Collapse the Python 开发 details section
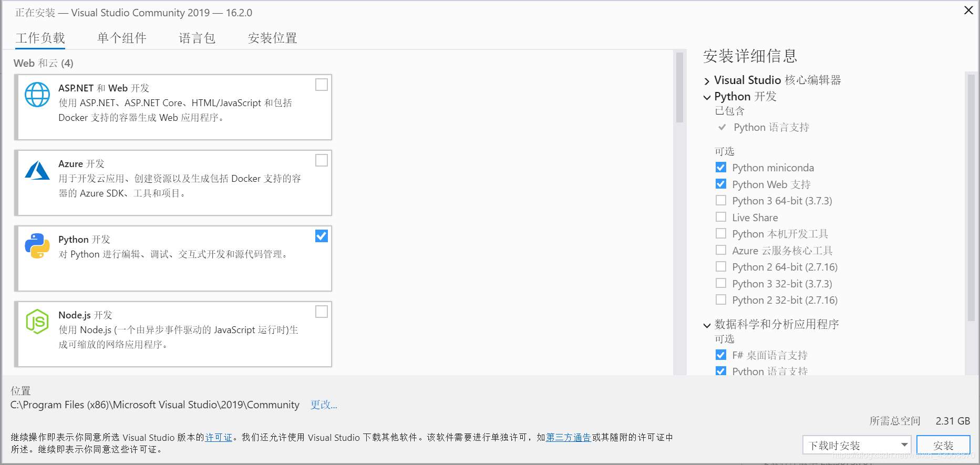The image size is (980, 465). (707, 97)
